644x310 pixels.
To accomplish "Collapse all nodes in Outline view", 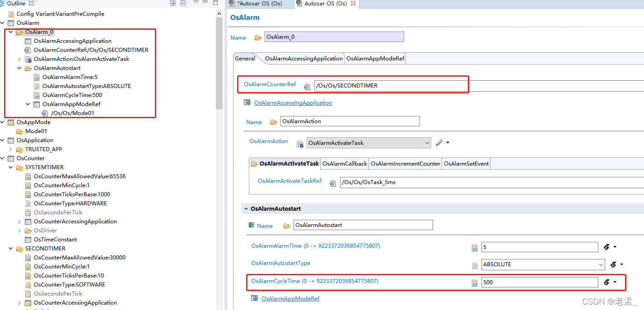I will coord(183,3).
